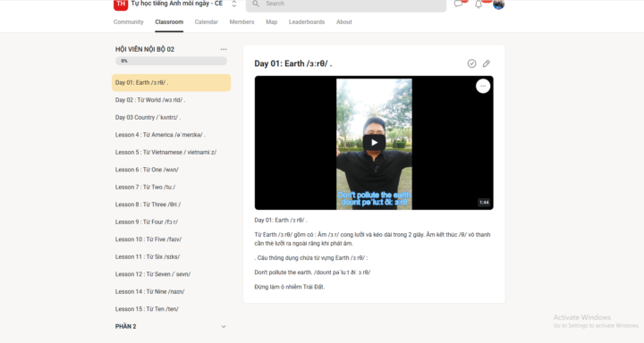644x343 pixels.
Task: Expand the PHẦN 2 section chevron
Action: click(224, 327)
